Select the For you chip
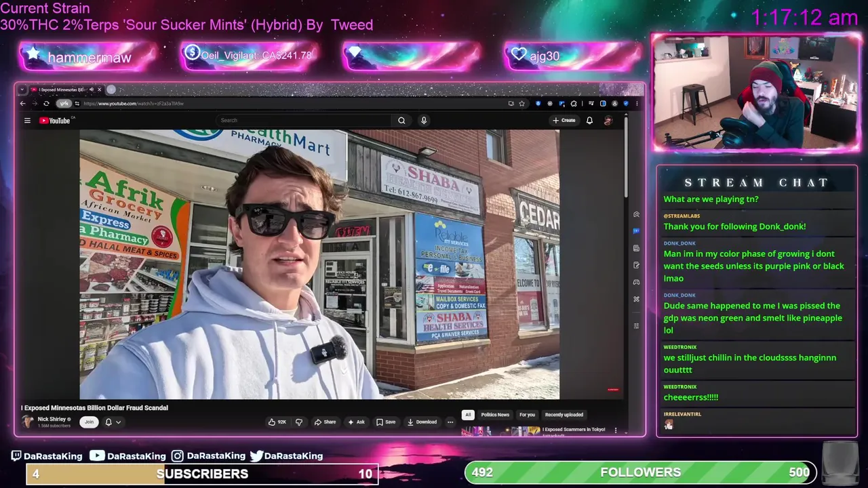The width and height of the screenshot is (868, 488). pyautogui.click(x=527, y=415)
